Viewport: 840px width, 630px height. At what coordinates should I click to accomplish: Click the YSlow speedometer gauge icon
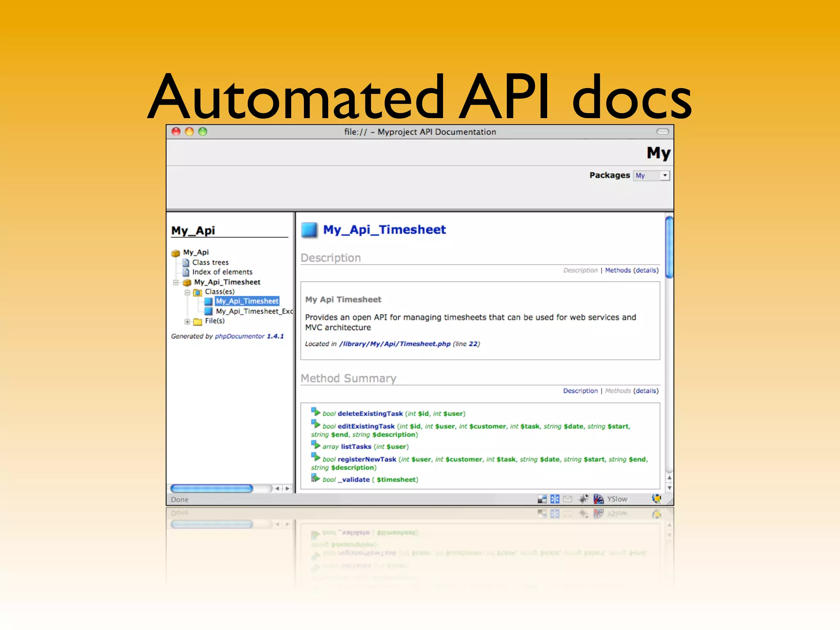tap(598, 499)
